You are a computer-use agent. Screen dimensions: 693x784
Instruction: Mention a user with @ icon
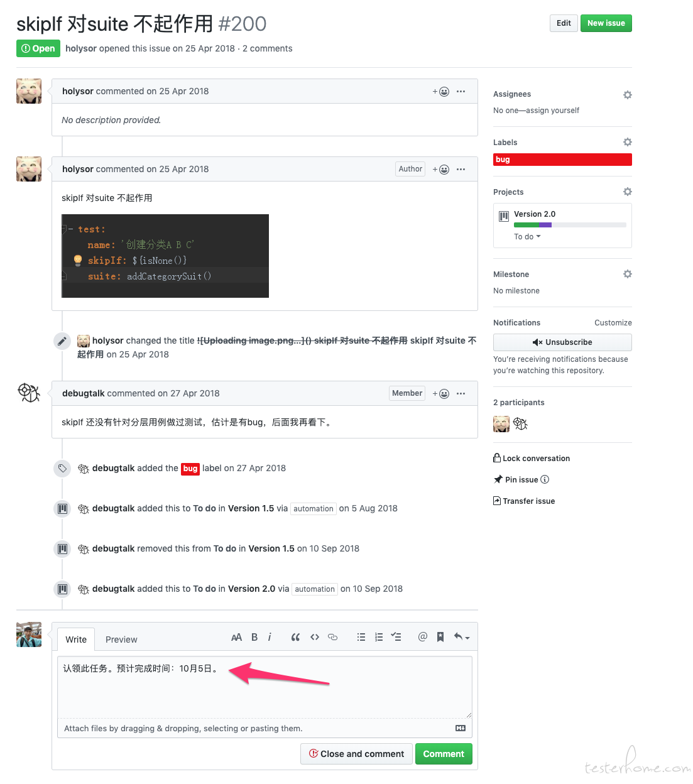[423, 637]
